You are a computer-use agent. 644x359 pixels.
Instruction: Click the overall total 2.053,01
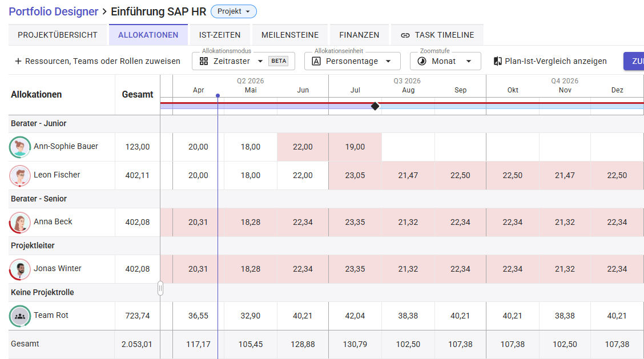pyautogui.click(x=137, y=344)
